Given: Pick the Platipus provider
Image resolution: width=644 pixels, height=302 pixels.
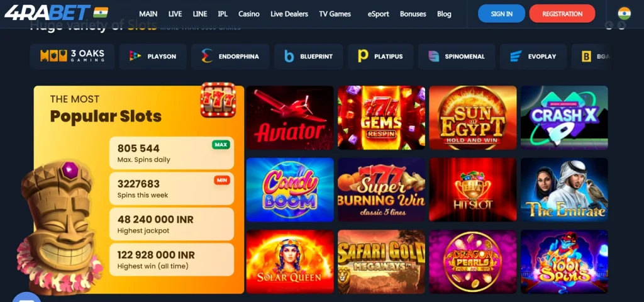Looking at the screenshot, I should [x=380, y=56].
